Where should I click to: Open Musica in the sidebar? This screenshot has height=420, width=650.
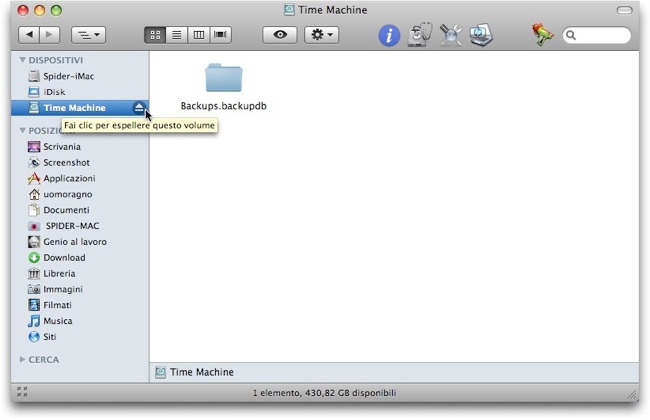click(80, 321)
